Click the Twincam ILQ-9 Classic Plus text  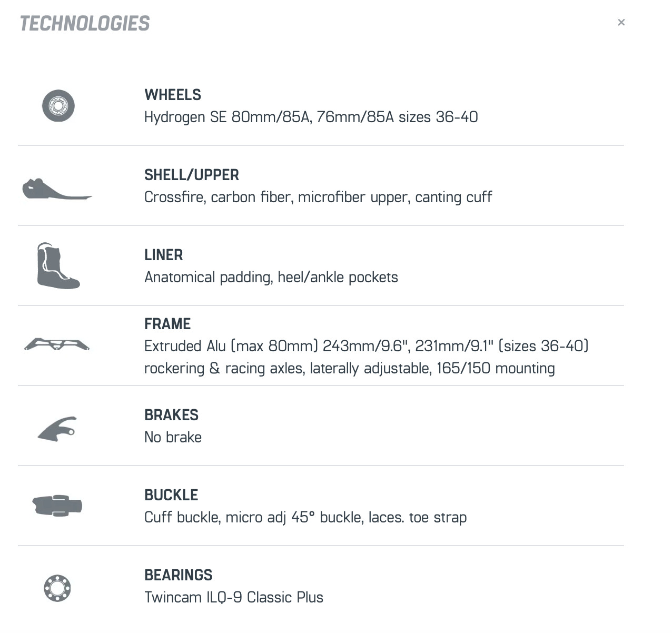234,597
